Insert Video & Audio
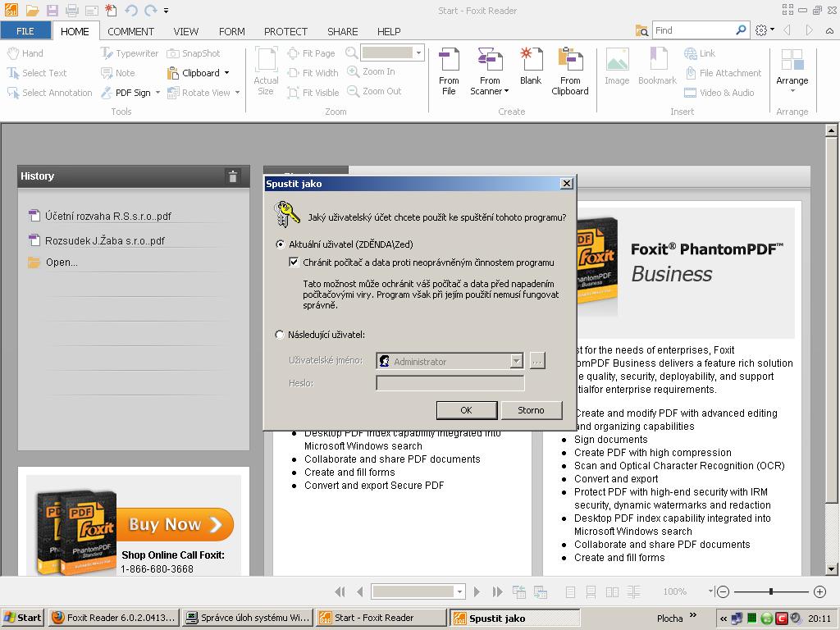Viewport: 840px width, 630px height. tap(719, 93)
